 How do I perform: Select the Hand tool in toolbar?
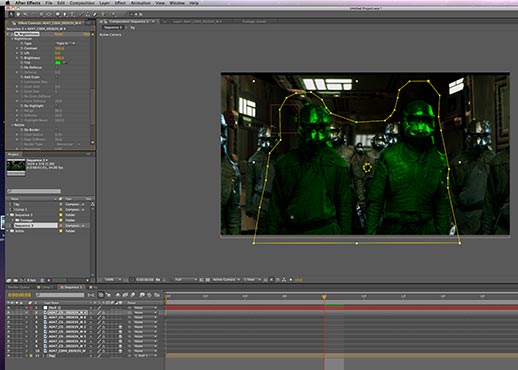click(x=18, y=14)
